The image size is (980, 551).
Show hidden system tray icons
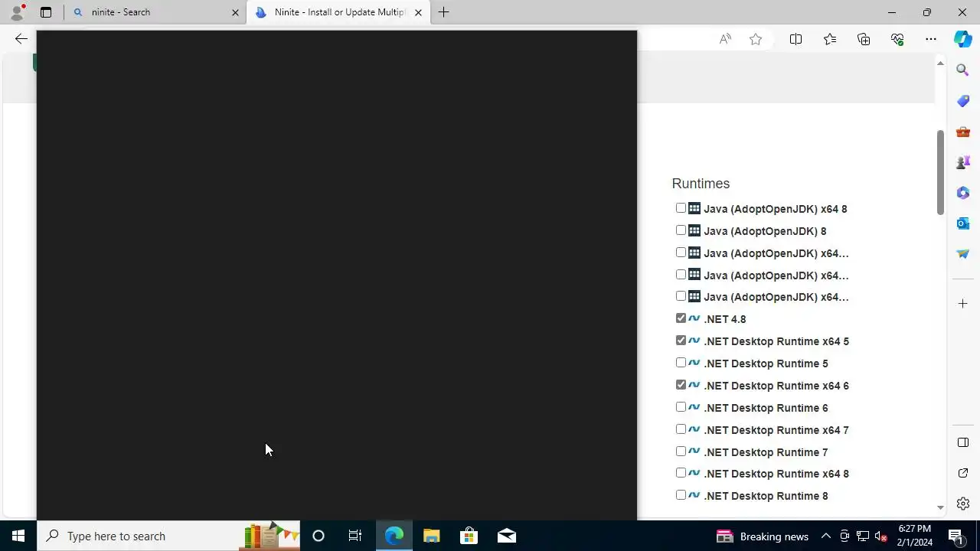tap(826, 536)
